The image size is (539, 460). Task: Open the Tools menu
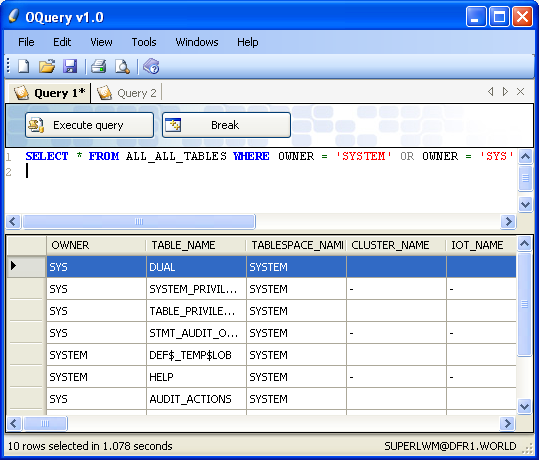coord(144,42)
